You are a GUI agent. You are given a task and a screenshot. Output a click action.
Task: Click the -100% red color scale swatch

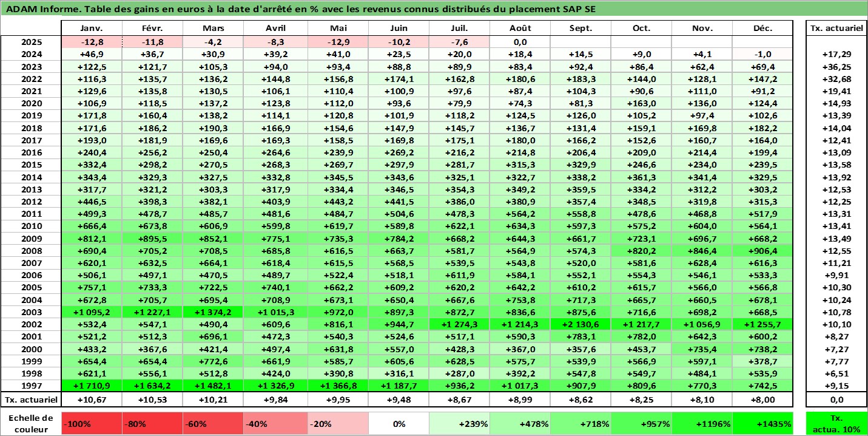coord(92,424)
